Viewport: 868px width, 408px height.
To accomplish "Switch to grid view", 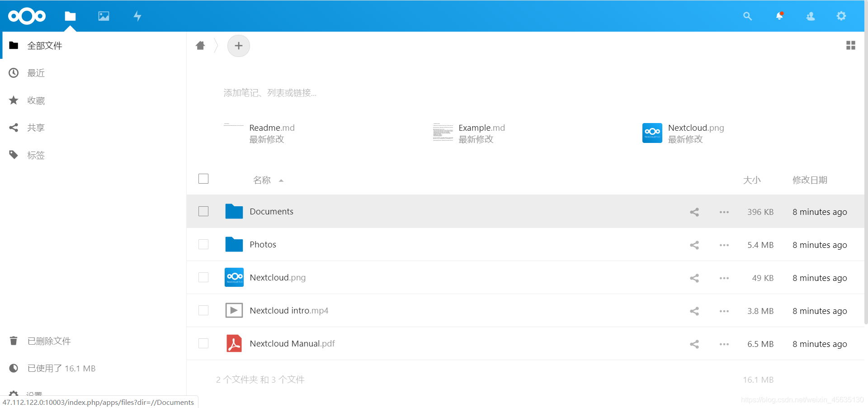I will click(x=851, y=45).
